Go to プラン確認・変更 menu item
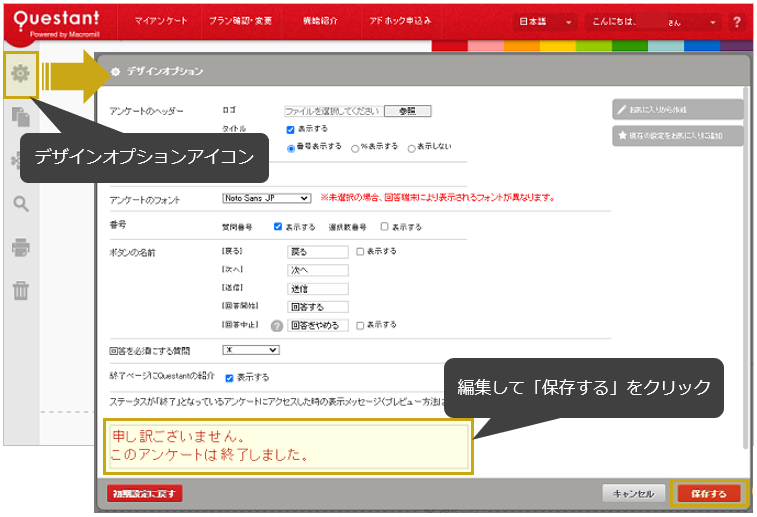 (239, 21)
